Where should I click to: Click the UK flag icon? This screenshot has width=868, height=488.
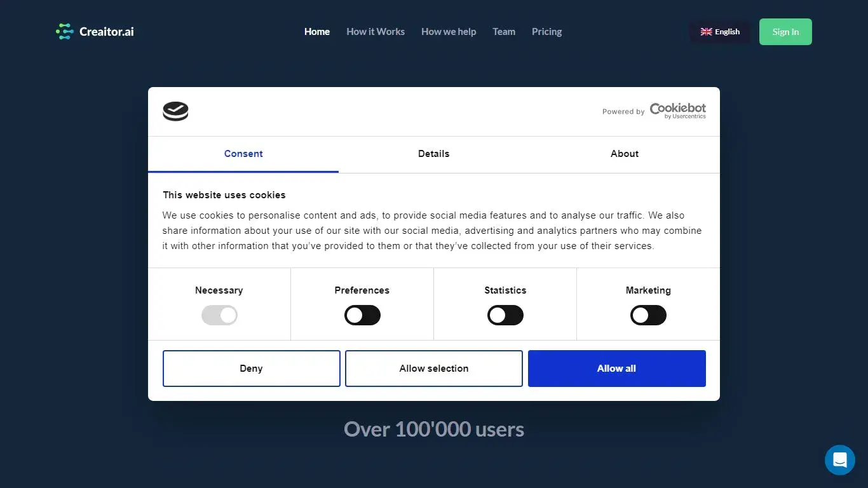point(706,31)
